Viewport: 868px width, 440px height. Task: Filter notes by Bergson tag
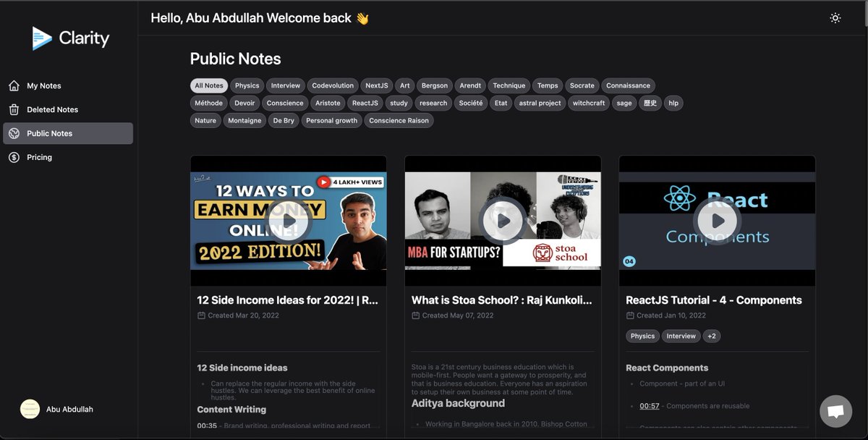(435, 85)
